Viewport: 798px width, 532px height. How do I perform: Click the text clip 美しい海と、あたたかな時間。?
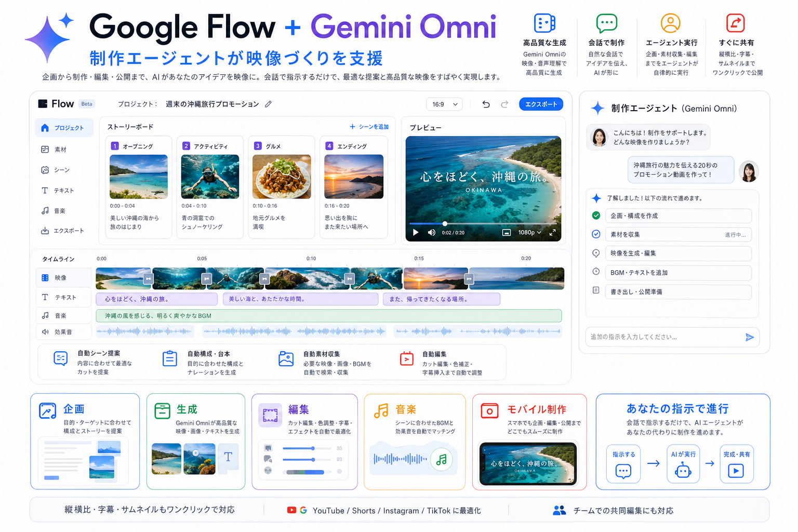[x=300, y=299]
